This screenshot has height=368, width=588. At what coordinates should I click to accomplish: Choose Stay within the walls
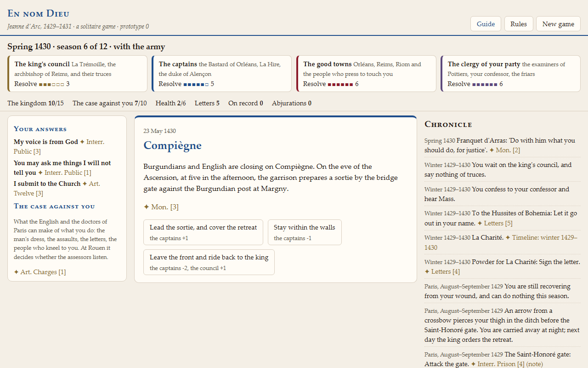coord(305,232)
